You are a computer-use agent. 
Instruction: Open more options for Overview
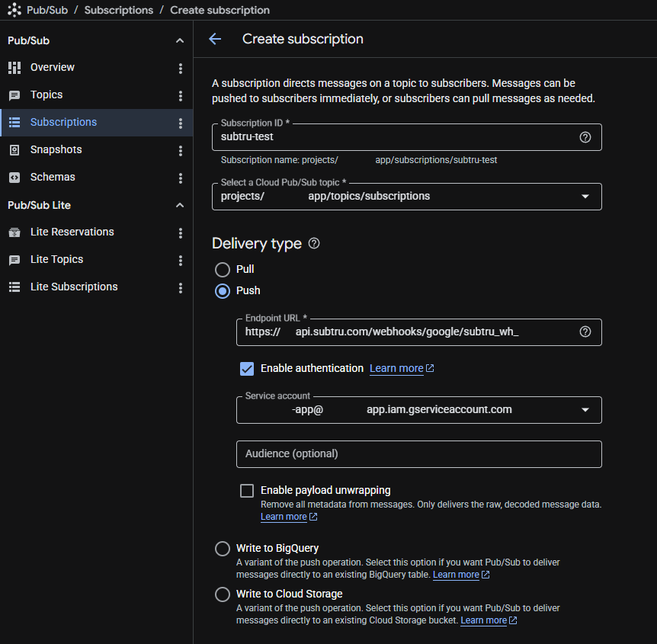coord(181,69)
